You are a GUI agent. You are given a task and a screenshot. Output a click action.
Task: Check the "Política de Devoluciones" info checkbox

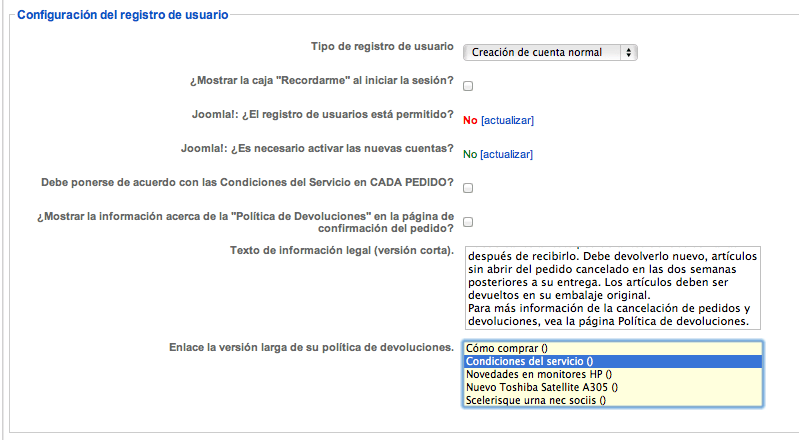pyautogui.click(x=468, y=222)
